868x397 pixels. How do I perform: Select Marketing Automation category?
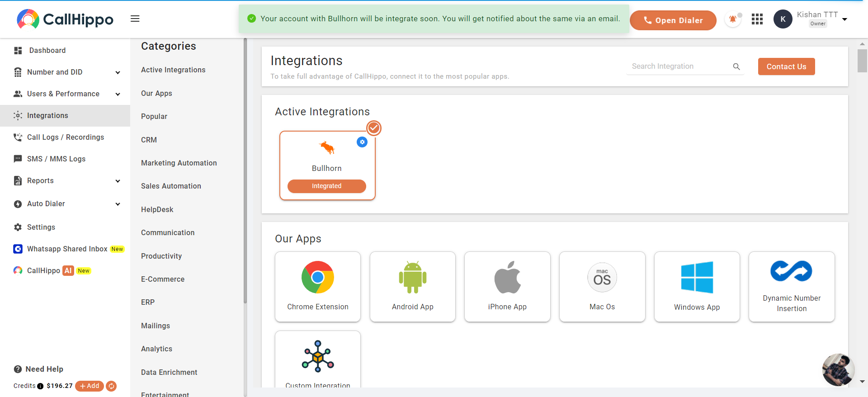[x=179, y=163]
